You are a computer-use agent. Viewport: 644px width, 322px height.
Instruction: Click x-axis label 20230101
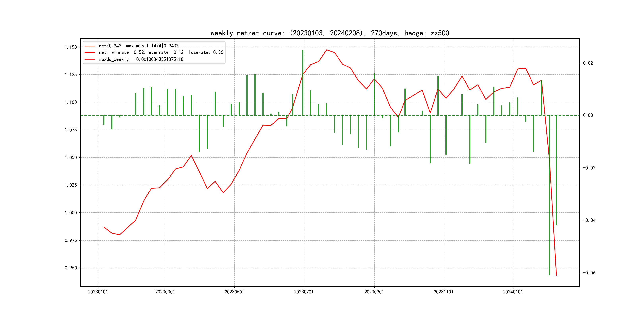[98, 292]
